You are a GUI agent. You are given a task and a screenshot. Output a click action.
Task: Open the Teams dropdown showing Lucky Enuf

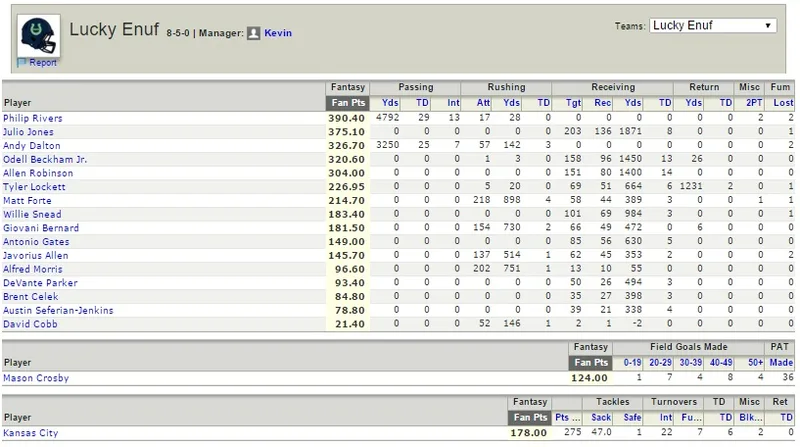click(713, 26)
